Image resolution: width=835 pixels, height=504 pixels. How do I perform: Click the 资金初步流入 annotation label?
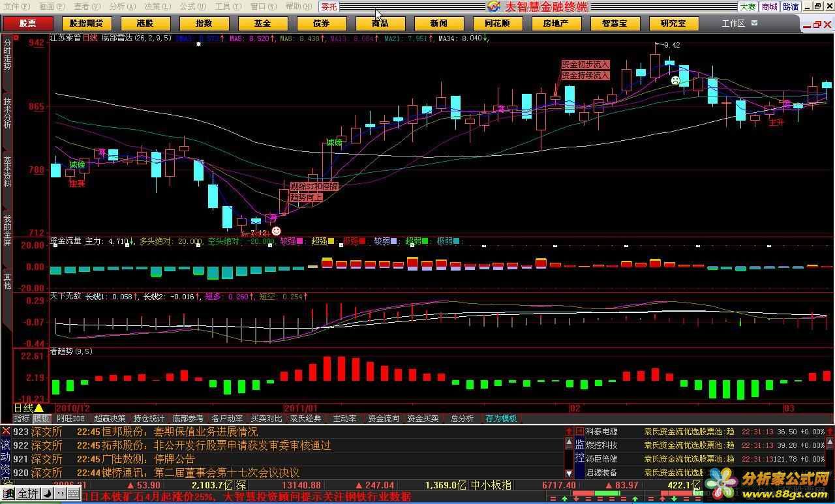585,65
